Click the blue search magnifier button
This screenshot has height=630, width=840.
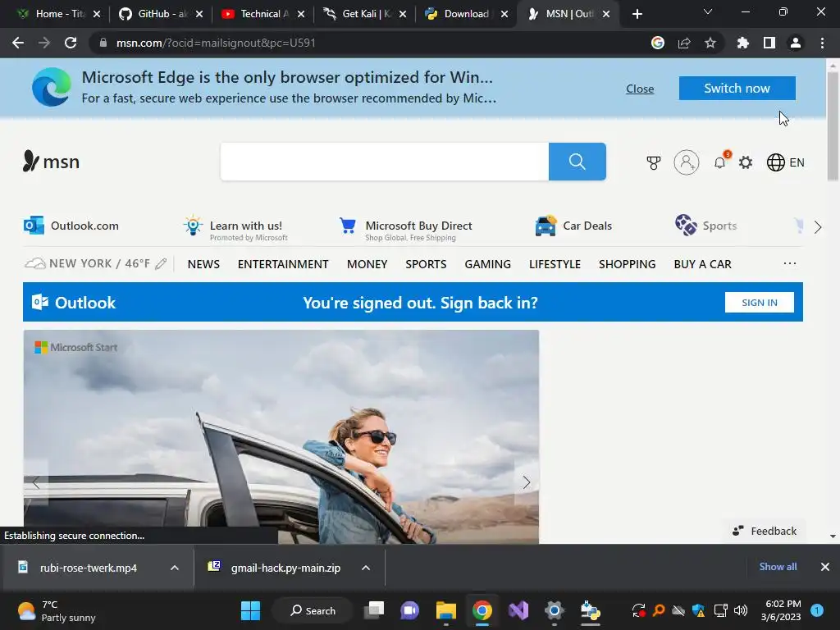pos(577,162)
